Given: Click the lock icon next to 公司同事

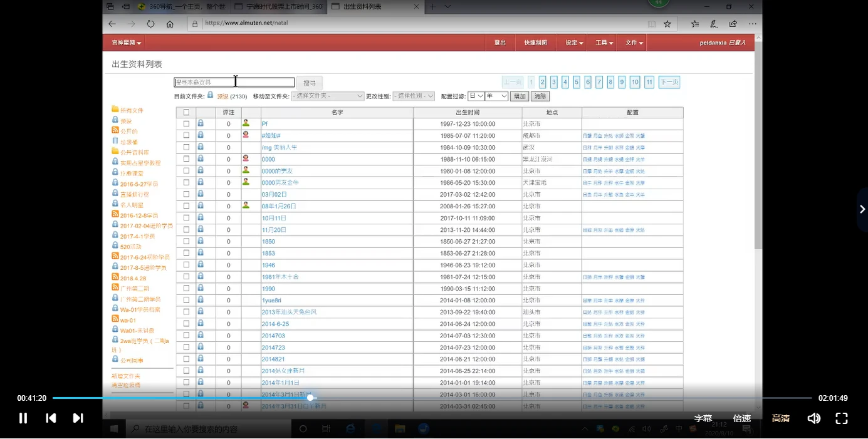Looking at the screenshot, I should point(115,359).
